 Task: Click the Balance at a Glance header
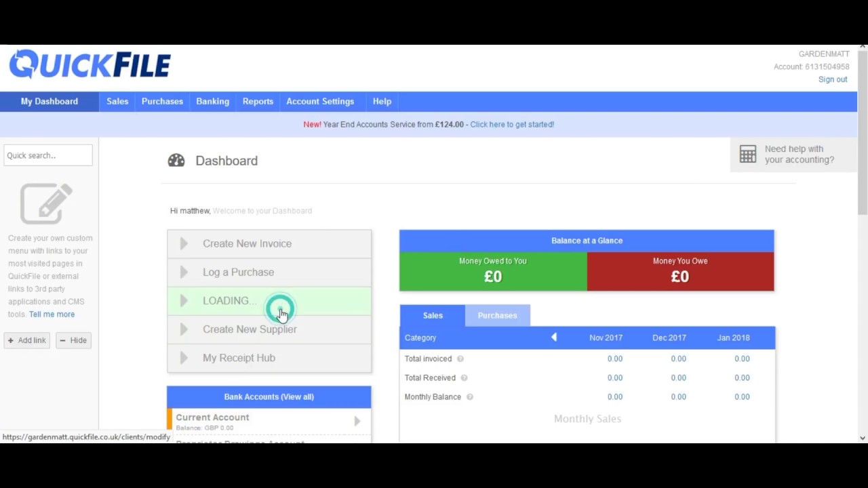click(587, 241)
